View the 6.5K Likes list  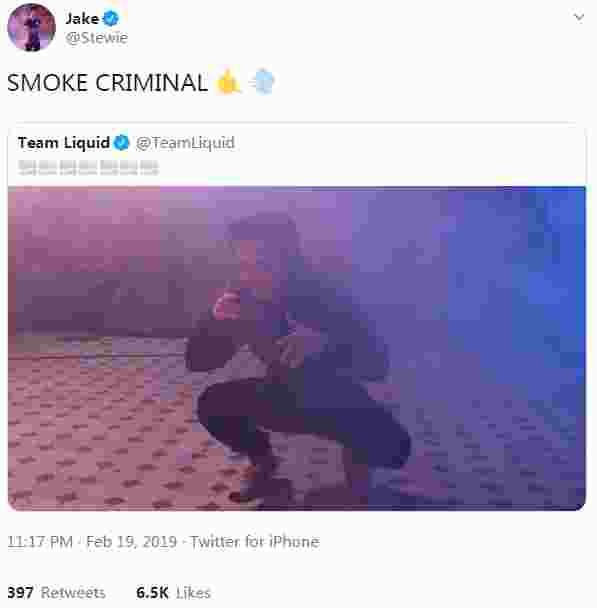point(173,592)
